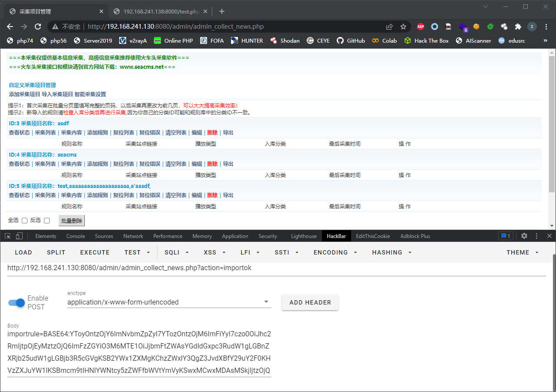Switch to the Console DevTools tab
This screenshot has height=392, width=556.
point(76,236)
